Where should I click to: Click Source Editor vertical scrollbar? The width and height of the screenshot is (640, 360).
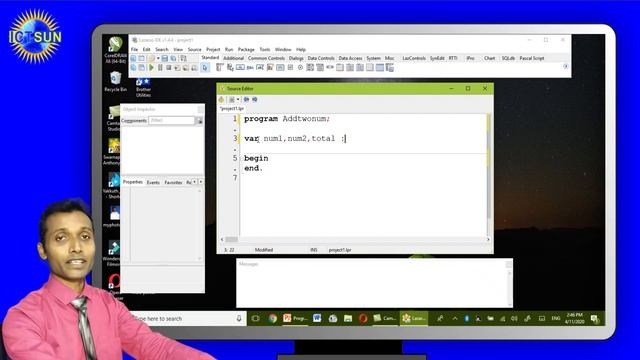[x=489, y=175]
